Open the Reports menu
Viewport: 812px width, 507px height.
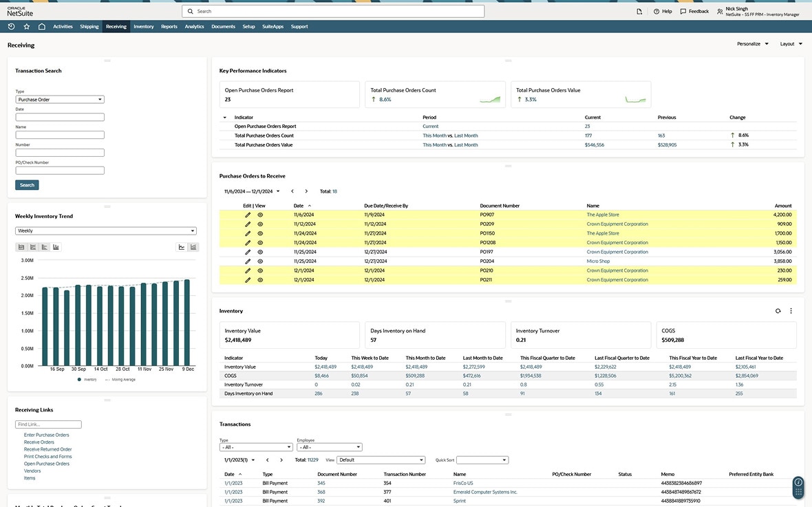click(x=169, y=27)
